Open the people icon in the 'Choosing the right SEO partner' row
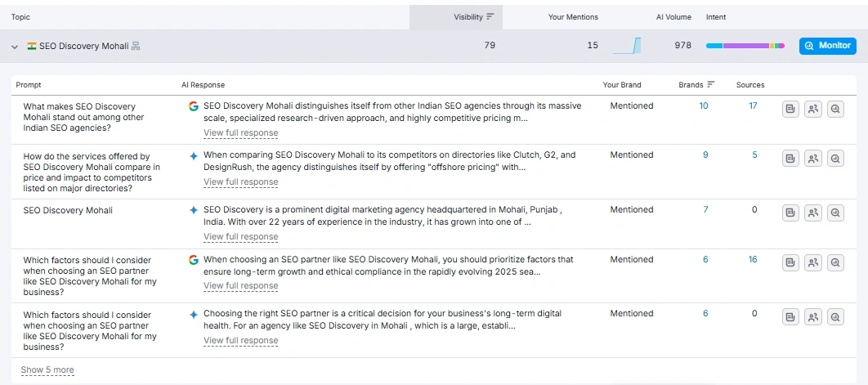Viewport: 868px width, 385px height. [812, 317]
